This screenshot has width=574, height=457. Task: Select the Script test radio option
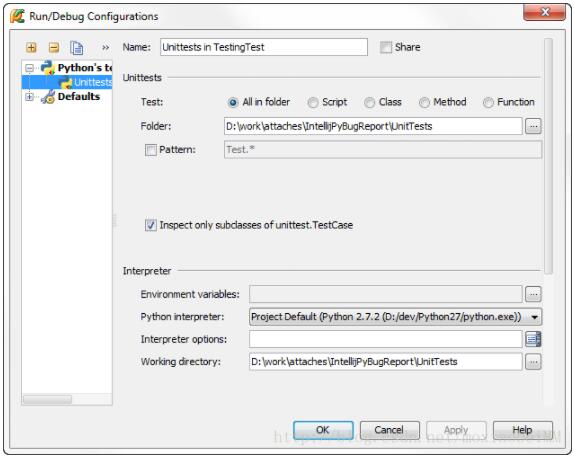coord(313,103)
